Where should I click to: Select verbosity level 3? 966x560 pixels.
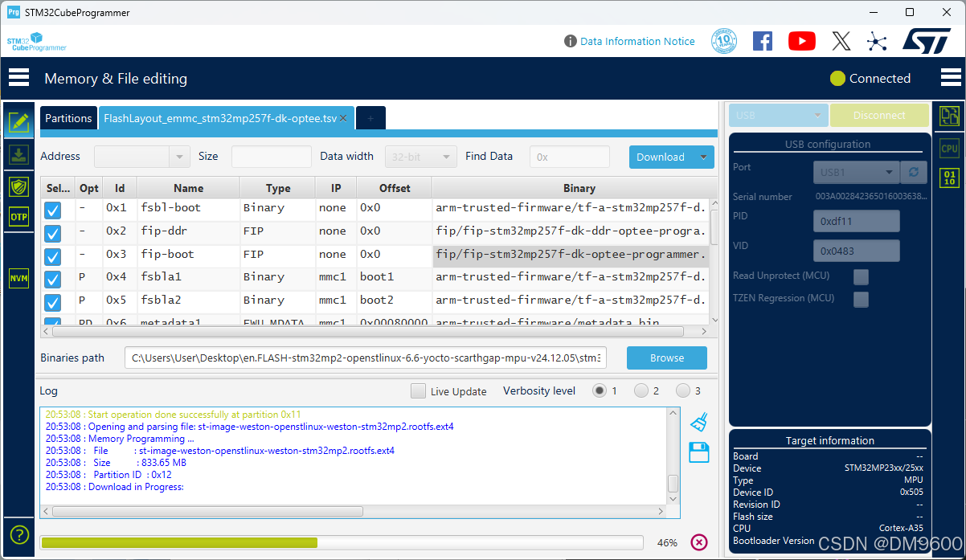[x=683, y=390]
